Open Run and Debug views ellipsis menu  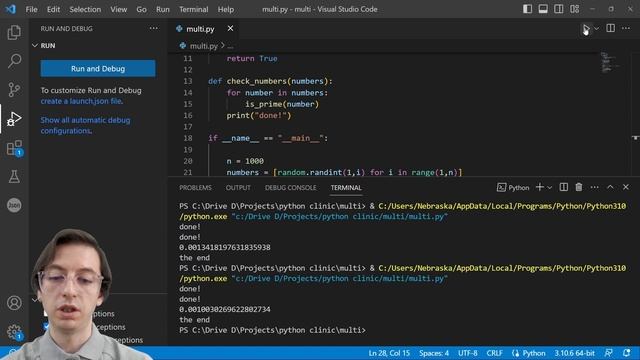(153, 29)
